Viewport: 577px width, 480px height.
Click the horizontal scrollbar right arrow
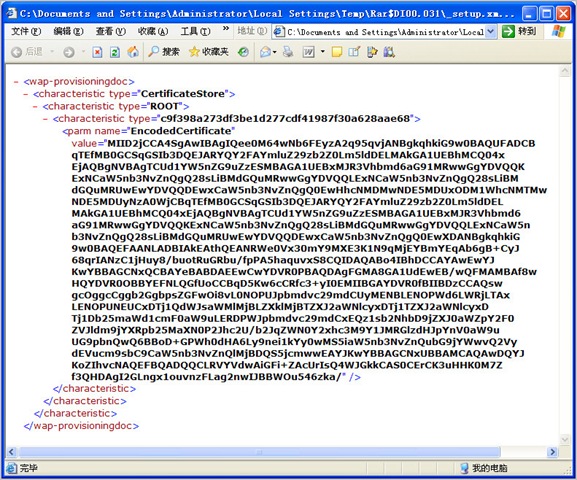pos(552,452)
